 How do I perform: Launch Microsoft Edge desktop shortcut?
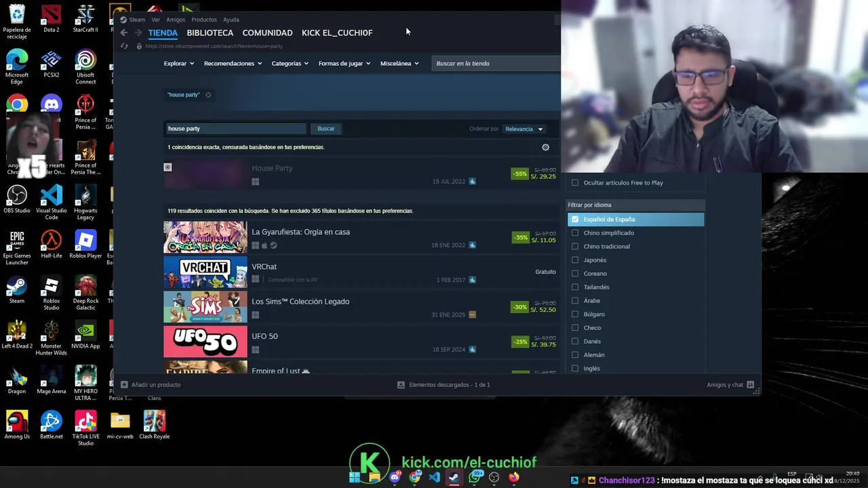pyautogui.click(x=17, y=67)
